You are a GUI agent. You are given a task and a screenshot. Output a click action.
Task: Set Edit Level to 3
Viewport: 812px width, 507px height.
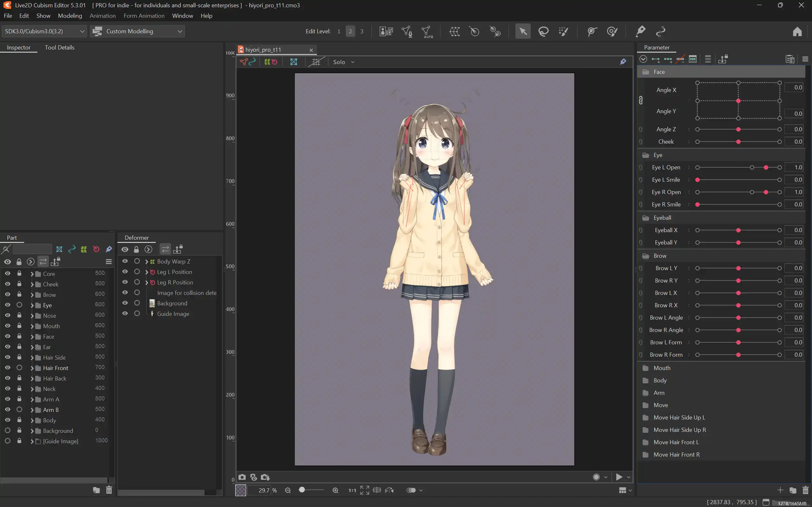click(x=362, y=31)
